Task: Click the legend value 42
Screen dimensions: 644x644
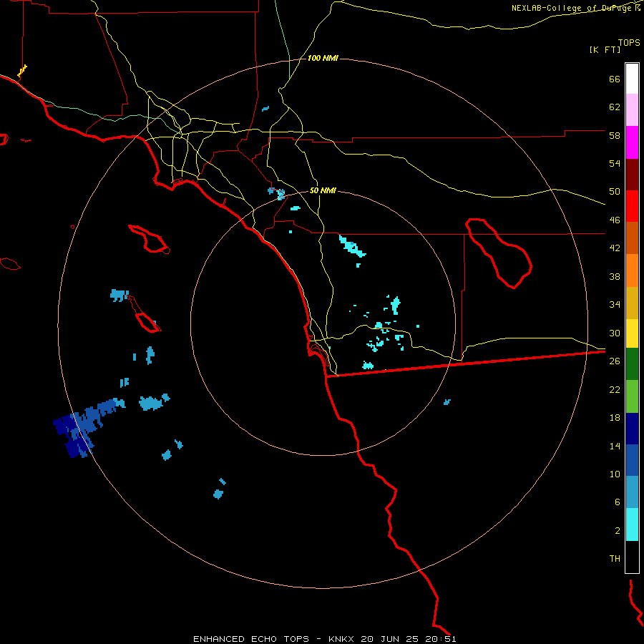Action: pos(615,248)
